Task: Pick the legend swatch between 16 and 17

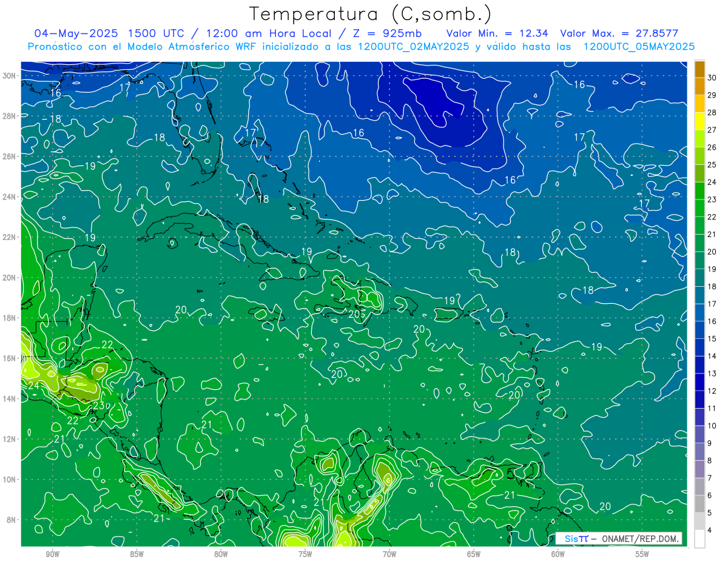Action: point(699,312)
